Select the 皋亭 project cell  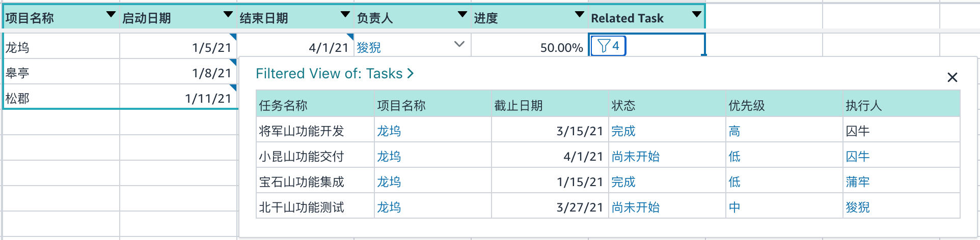coord(61,72)
